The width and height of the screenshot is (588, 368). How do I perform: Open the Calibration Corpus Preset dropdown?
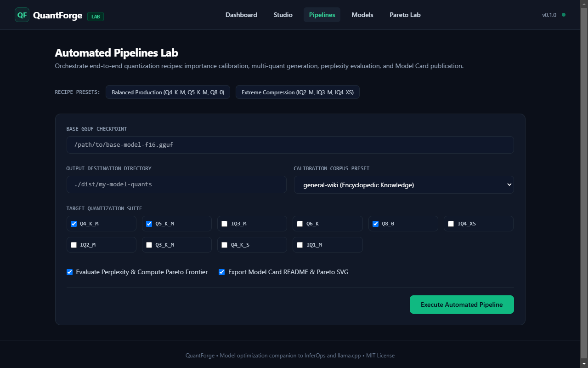coord(404,185)
